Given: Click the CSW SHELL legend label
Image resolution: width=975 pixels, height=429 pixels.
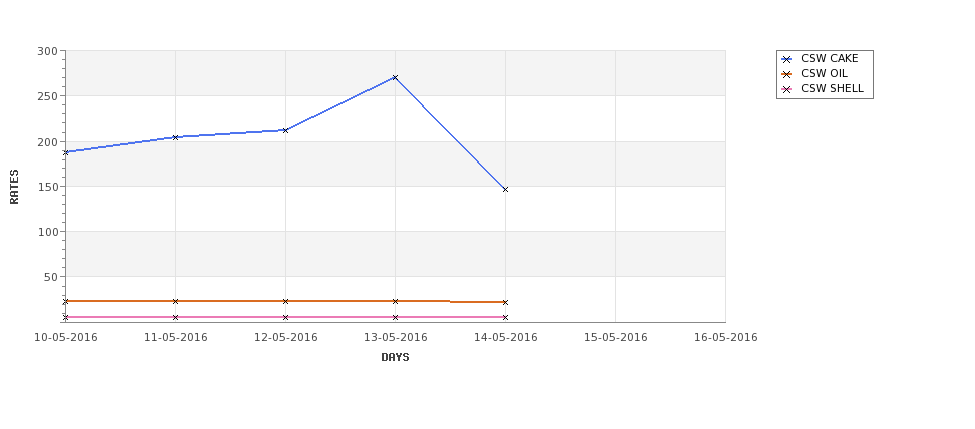Looking at the screenshot, I should [832, 88].
